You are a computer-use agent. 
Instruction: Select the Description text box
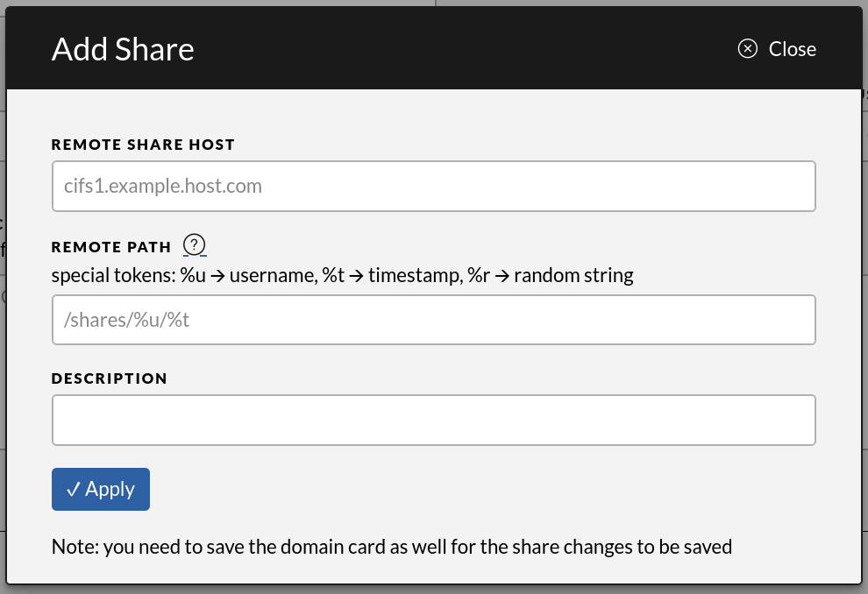coord(434,420)
